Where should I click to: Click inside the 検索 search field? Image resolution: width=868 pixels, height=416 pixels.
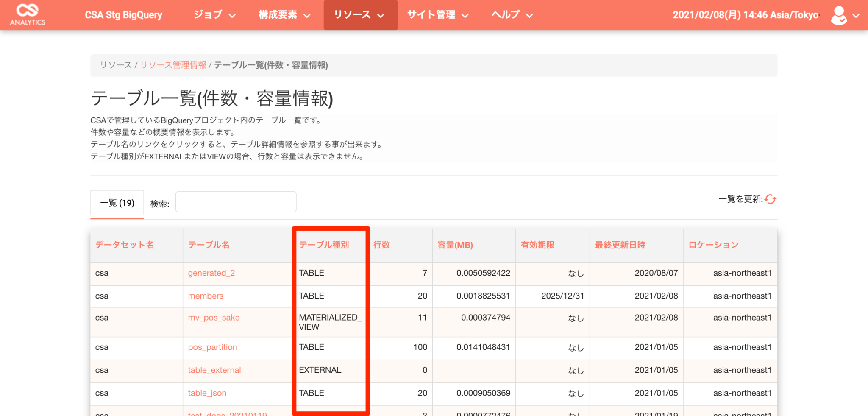tap(236, 202)
